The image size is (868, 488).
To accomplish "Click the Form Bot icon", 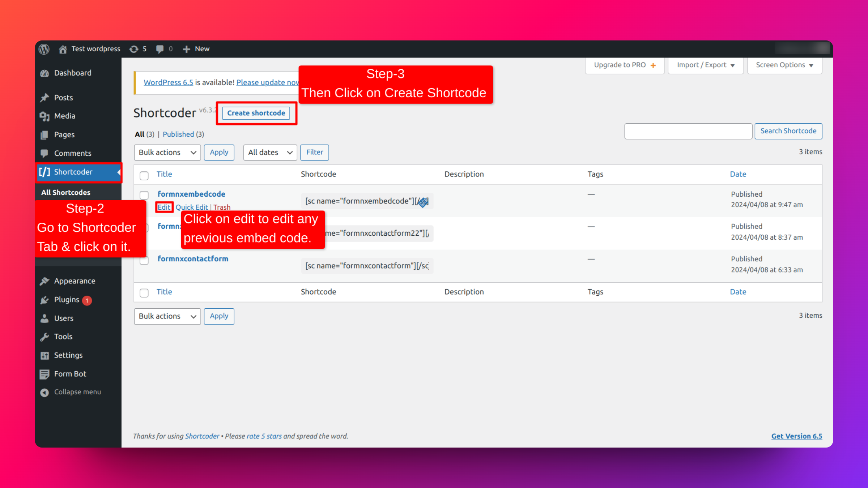I will coord(44,374).
